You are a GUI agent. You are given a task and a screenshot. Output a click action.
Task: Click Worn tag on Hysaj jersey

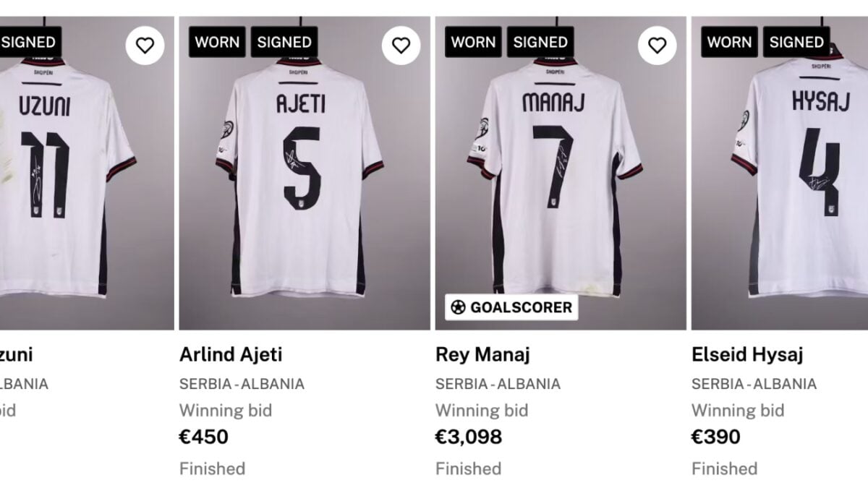[729, 42]
